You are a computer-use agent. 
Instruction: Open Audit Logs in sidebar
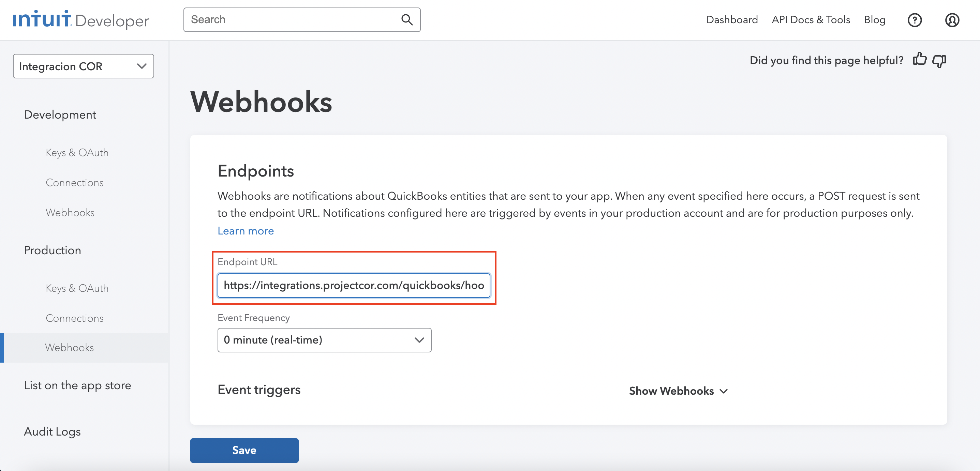point(52,431)
